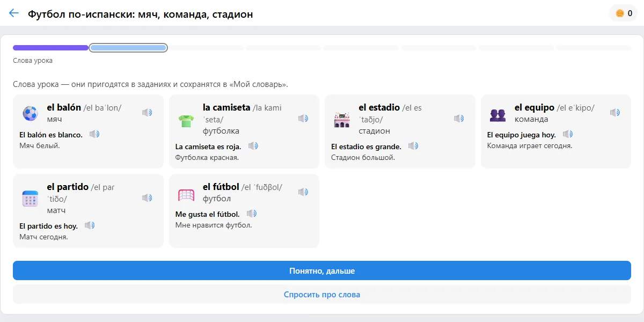This screenshot has height=322, width=644.
Task: Go back using the blue arrow
Action: point(14,13)
